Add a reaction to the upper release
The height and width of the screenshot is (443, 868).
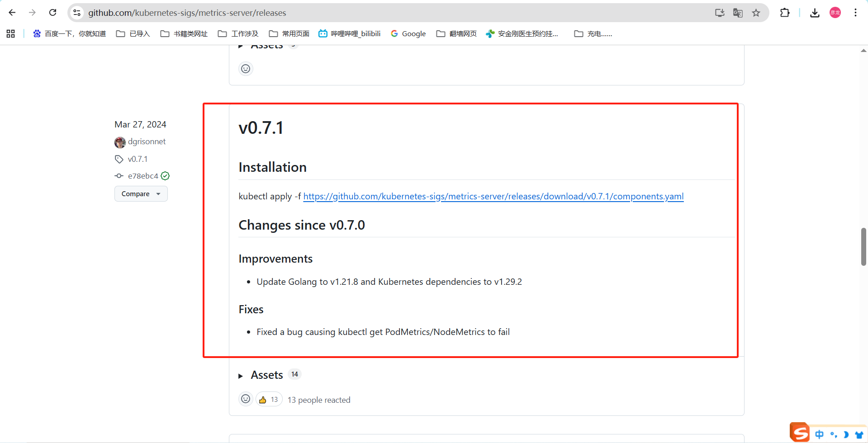click(x=246, y=69)
